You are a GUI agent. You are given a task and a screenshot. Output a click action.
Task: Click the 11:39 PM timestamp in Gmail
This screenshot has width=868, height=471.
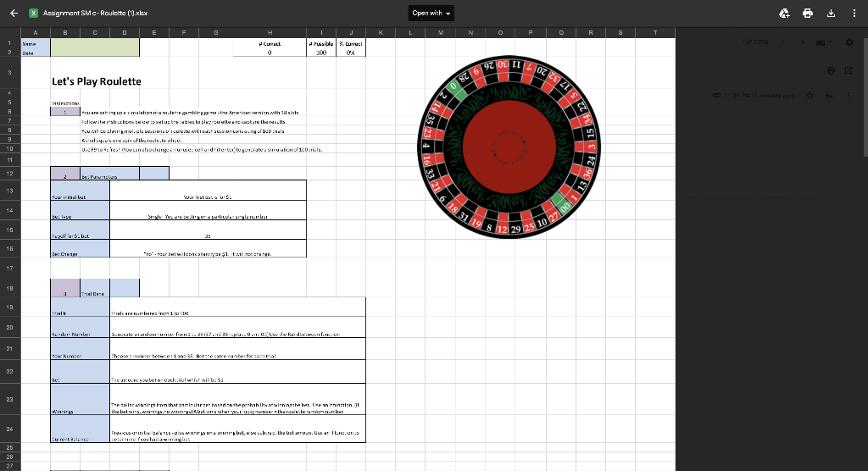pos(759,96)
